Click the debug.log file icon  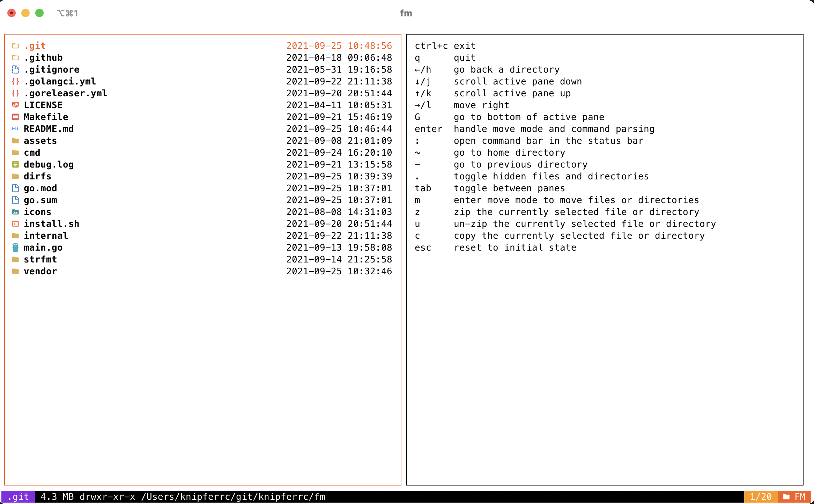(15, 164)
